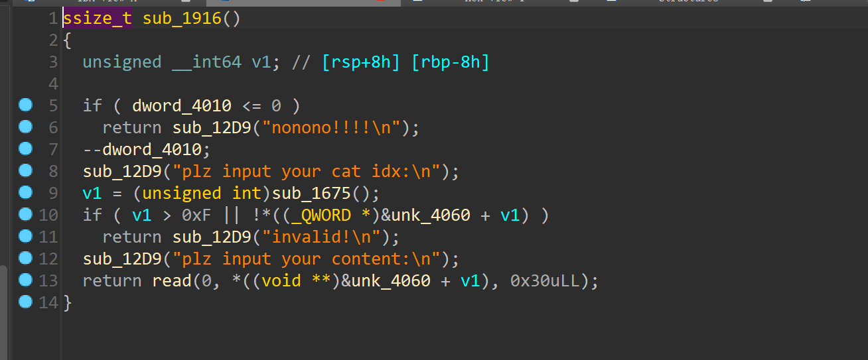This screenshot has width=868, height=360.
Task: Toggle breakpoint dot on line 11
Action: (x=26, y=236)
